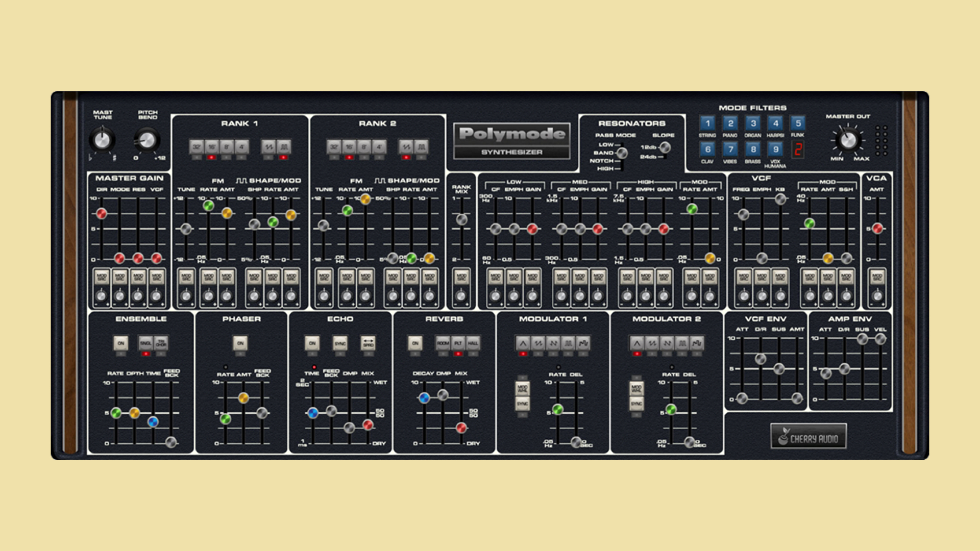Select Reverb HALL type button
Viewport: 980px width, 551px height.
pos(473,343)
